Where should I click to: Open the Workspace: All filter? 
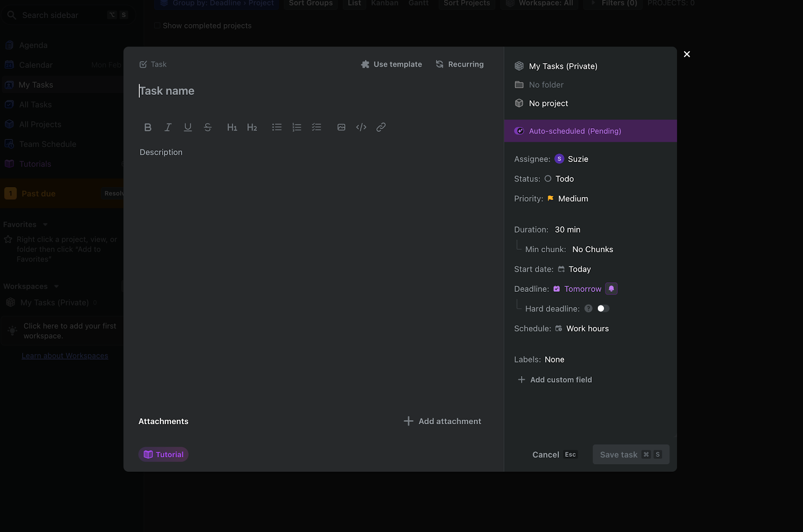coord(540,4)
